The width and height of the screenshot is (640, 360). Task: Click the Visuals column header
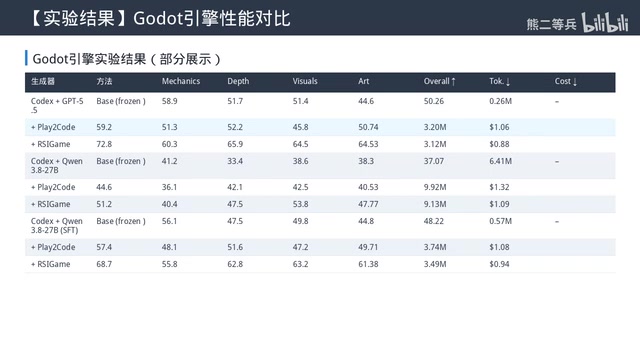[x=305, y=81]
